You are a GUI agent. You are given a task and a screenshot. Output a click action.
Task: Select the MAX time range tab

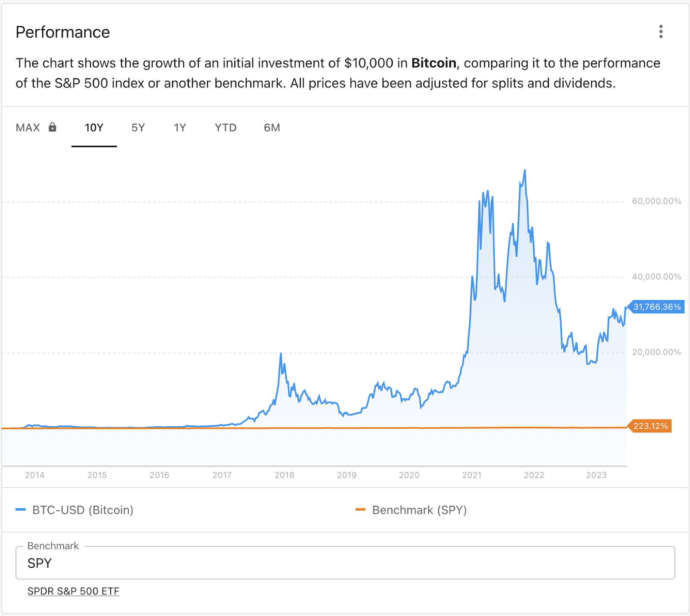tap(28, 128)
